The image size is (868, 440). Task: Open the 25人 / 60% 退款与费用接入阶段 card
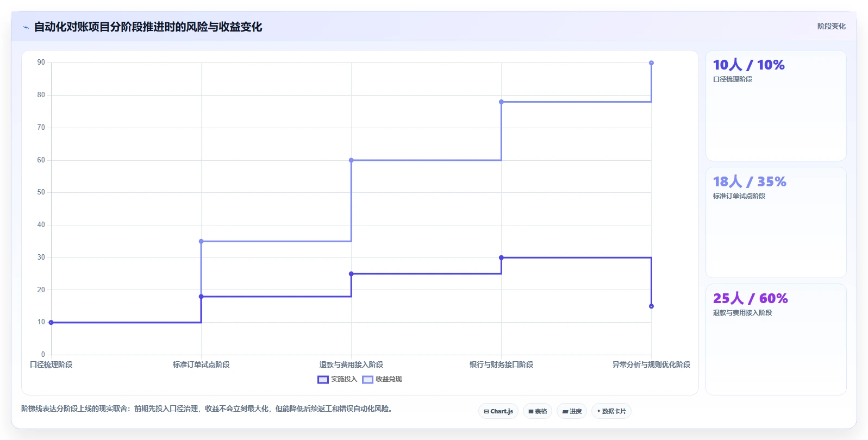tap(776, 340)
